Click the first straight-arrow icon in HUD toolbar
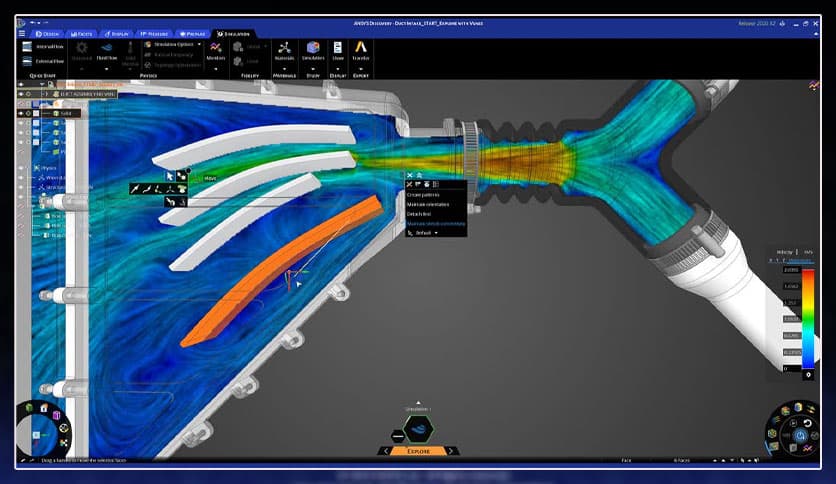Image resolution: width=836 pixels, height=484 pixels. pyautogui.click(x=135, y=189)
